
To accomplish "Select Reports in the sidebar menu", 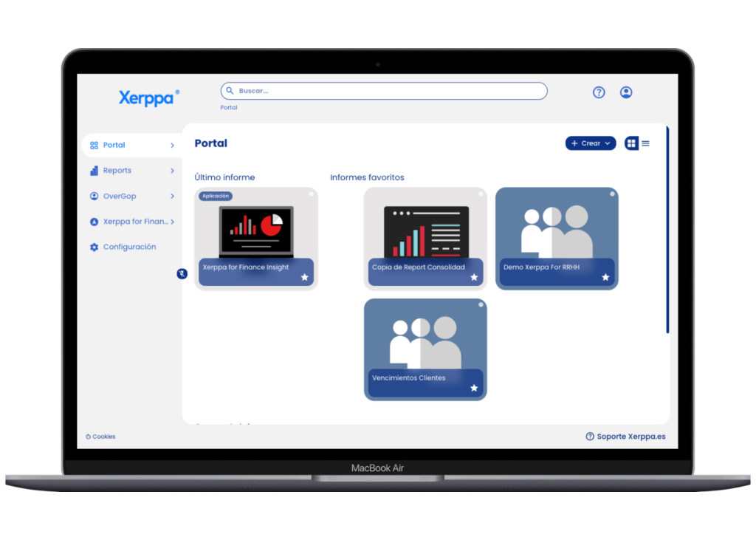I will [132, 171].
